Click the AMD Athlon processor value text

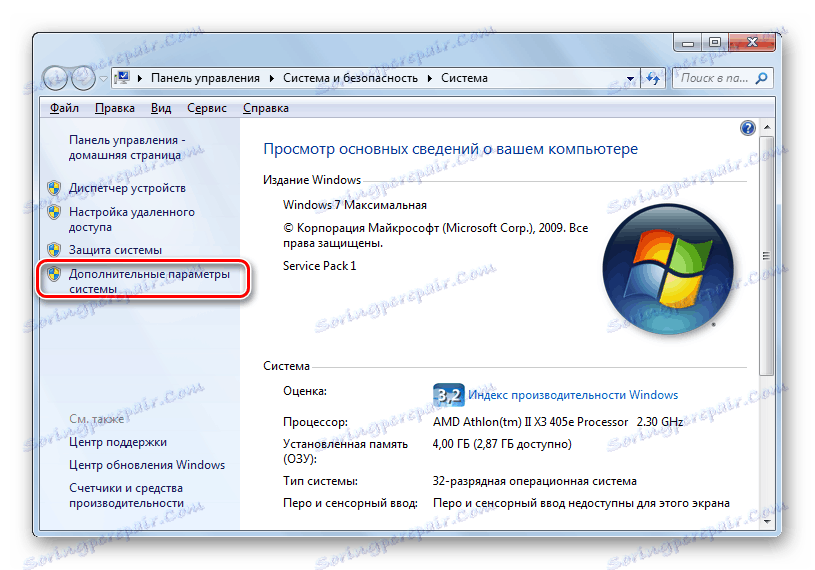558,422
